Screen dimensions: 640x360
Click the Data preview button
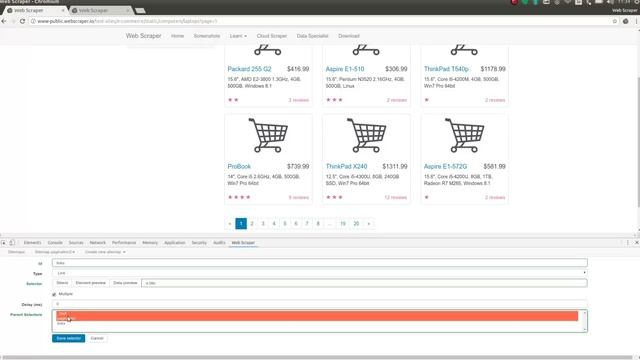pos(125,283)
